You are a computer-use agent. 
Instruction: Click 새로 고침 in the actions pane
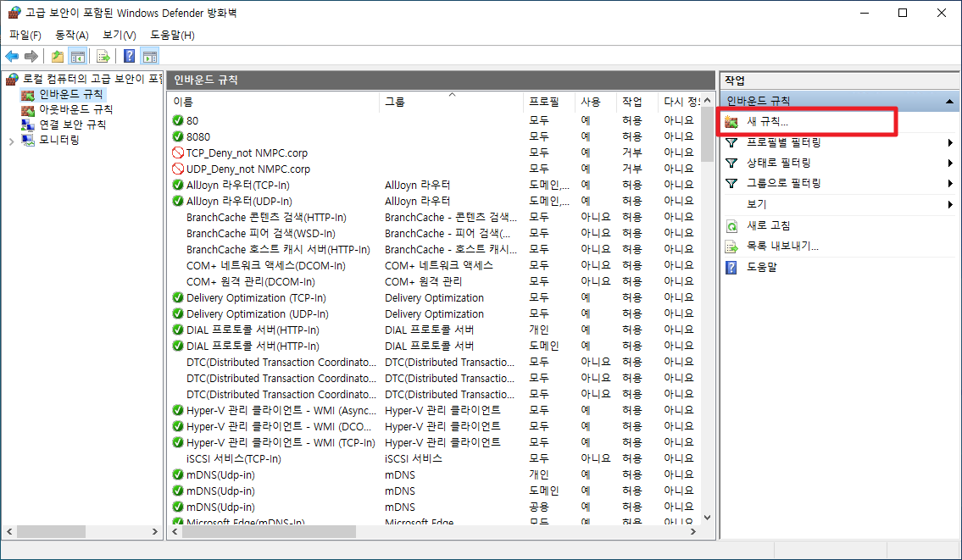coord(768,225)
